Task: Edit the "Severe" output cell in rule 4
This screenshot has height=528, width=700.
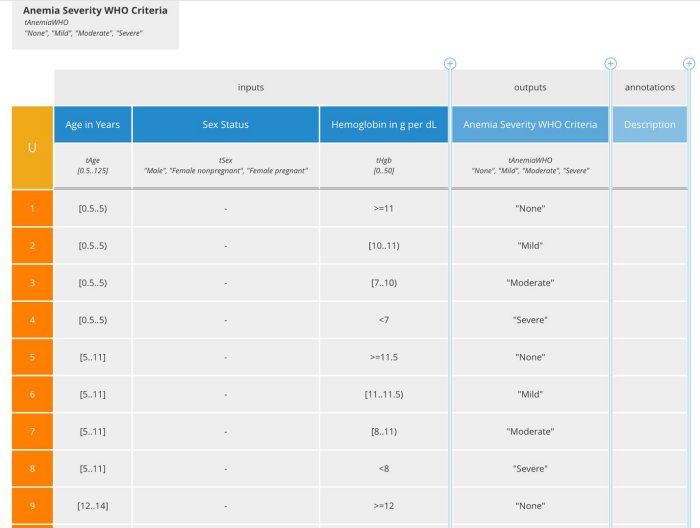Action: click(530, 320)
